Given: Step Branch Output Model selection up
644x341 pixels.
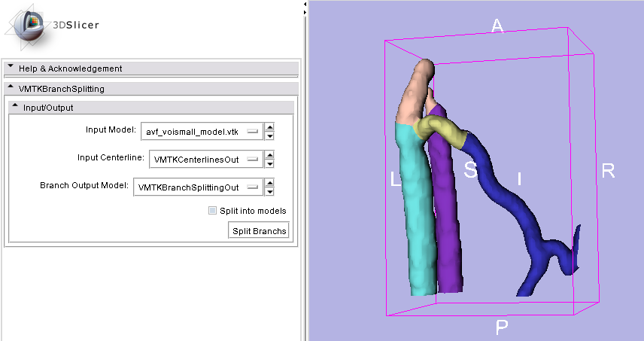Looking at the screenshot, I should click(269, 183).
